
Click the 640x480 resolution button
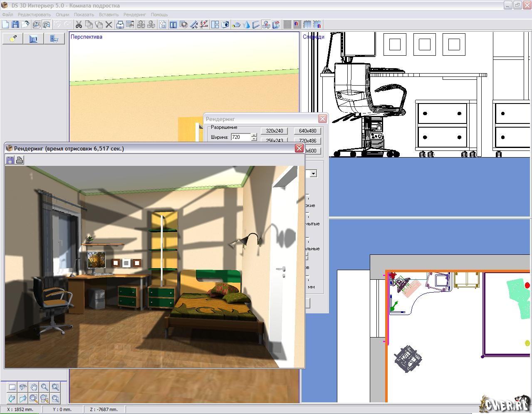pos(307,131)
